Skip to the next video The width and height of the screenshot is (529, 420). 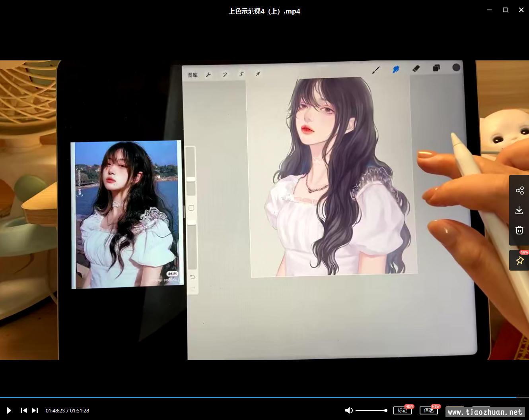click(x=35, y=410)
